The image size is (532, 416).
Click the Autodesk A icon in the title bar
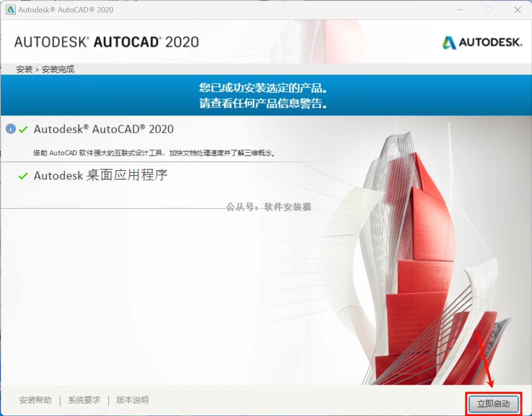tap(10, 10)
